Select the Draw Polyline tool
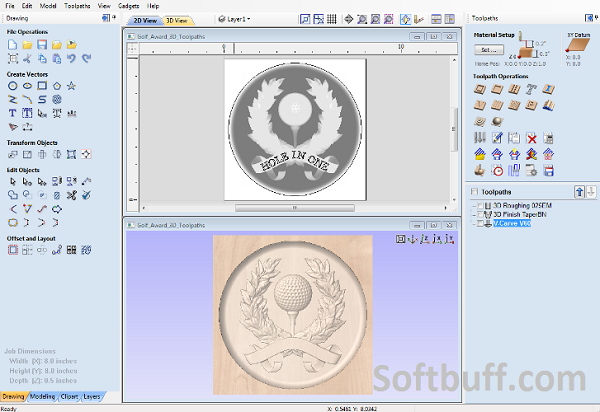Image resolution: width=600 pixels, height=412 pixels. (x=12, y=99)
